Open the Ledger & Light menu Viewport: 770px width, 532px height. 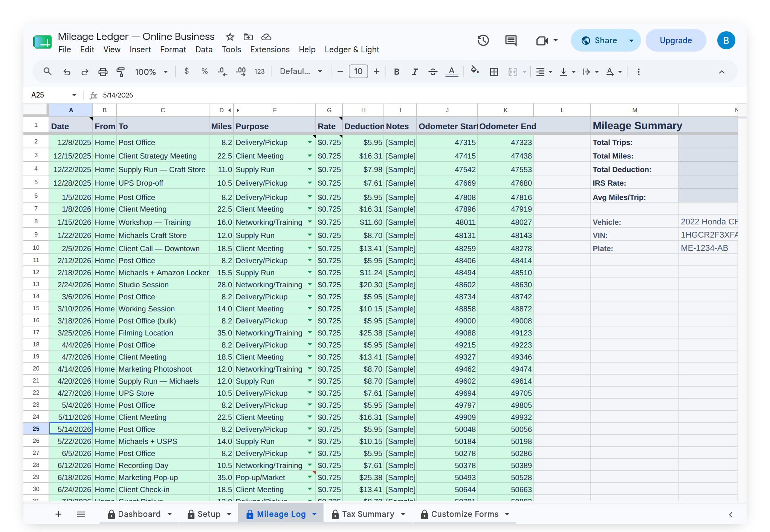(x=352, y=50)
